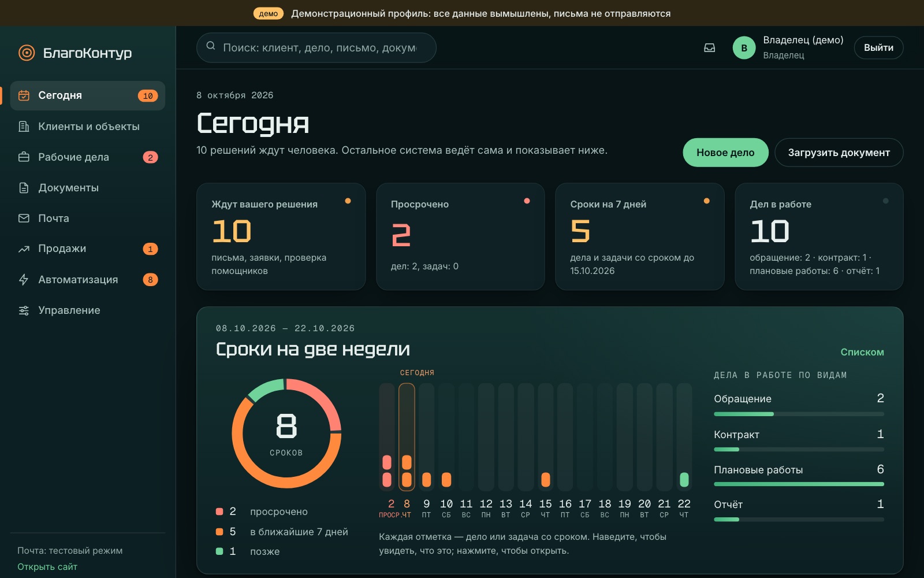
Task: Click the БлагоКонтур logo icon
Action: point(27,53)
